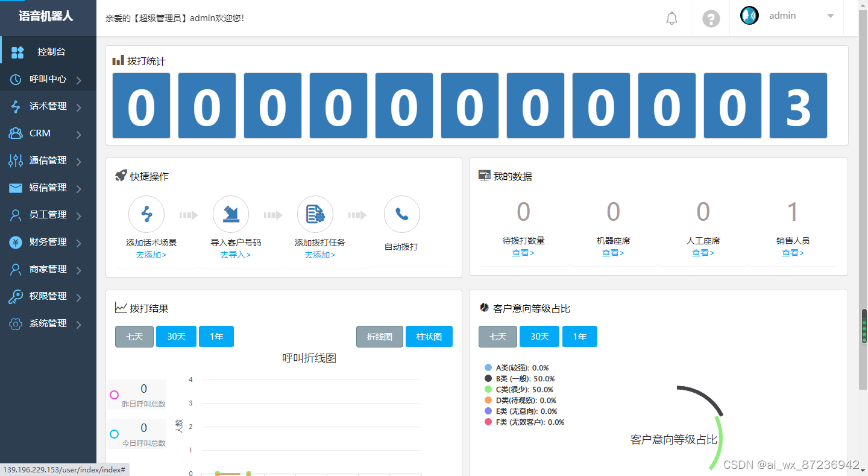Expand 短信管理 submenu chevron

coord(79,189)
